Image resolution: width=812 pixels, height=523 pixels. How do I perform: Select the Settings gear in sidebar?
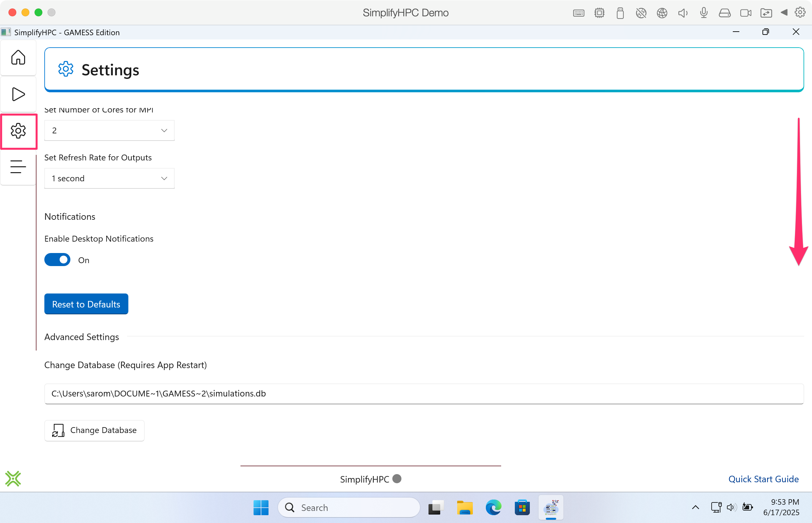[x=18, y=131]
